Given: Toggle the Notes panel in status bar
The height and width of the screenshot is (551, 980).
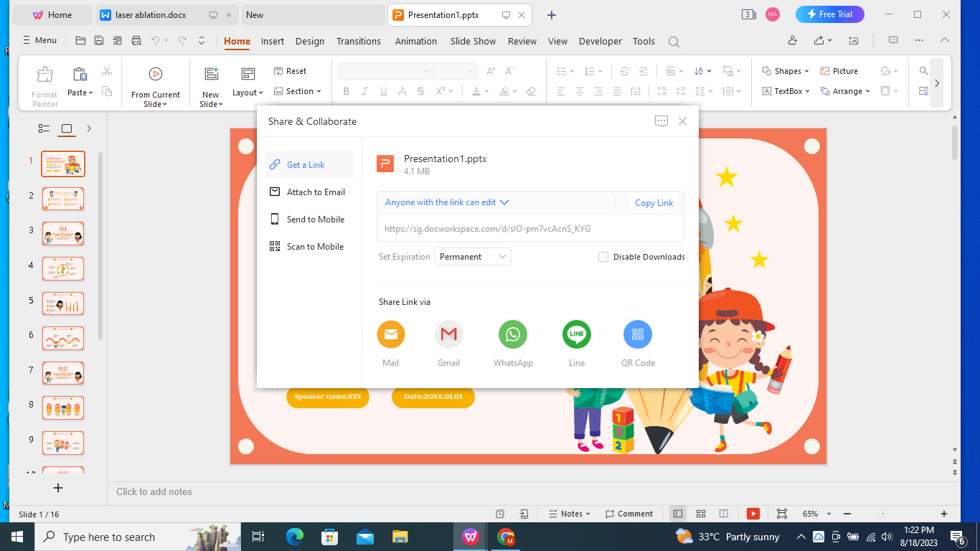Looking at the screenshot, I should point(569,514).
